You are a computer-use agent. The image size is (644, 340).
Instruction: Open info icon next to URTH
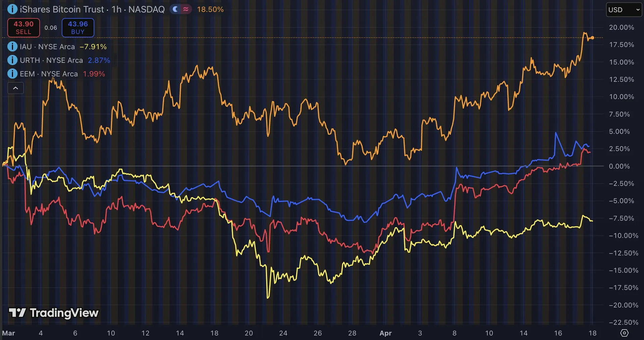coord(12,60)
